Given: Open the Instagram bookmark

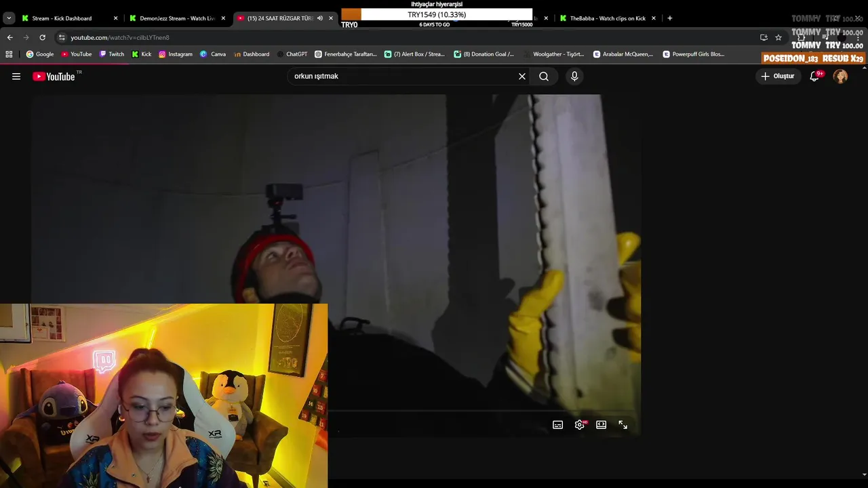Looking at the screenshot, I should (x=176, y=54).
